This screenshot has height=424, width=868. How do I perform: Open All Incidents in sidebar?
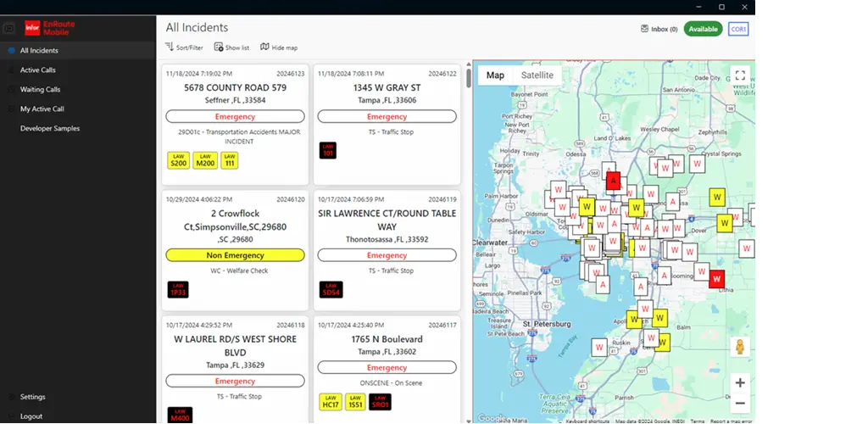[77, 50]
